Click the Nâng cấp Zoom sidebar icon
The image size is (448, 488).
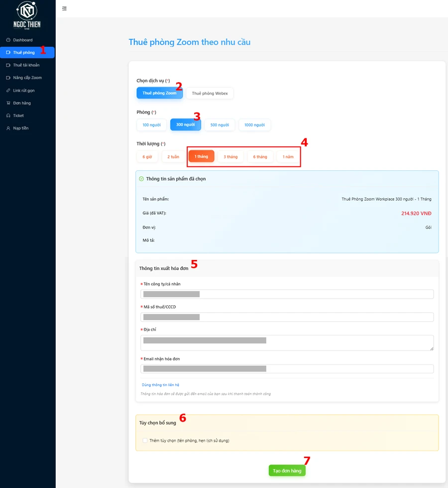(8, 78)
